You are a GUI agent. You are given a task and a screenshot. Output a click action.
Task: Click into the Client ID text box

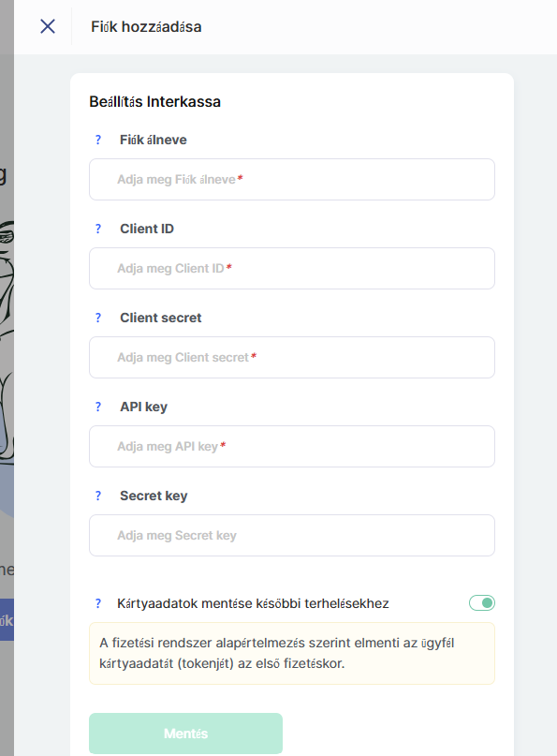pyautogui.click(x=292, y=269)
